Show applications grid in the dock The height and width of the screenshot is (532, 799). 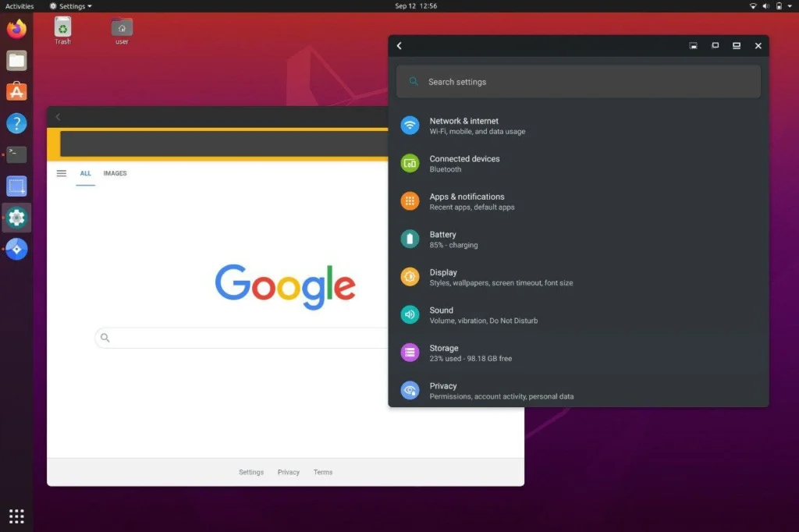[x=16, y=516]
